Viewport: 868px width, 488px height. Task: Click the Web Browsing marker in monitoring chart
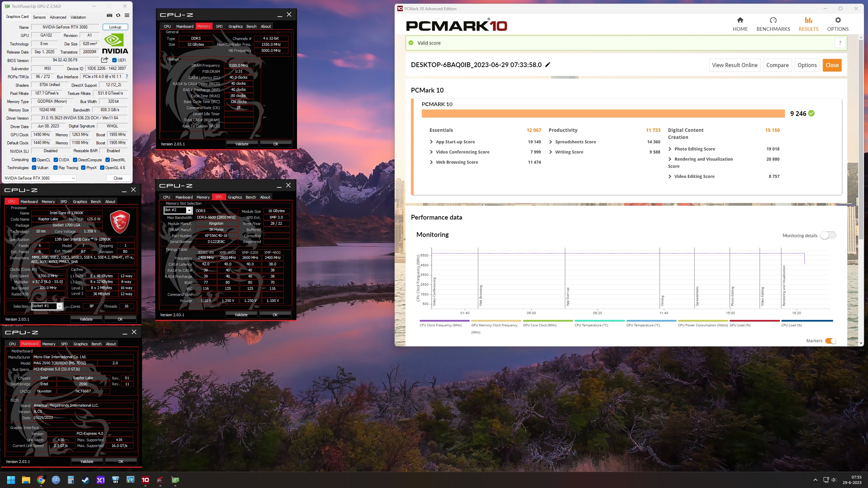(x=480, y=296)
